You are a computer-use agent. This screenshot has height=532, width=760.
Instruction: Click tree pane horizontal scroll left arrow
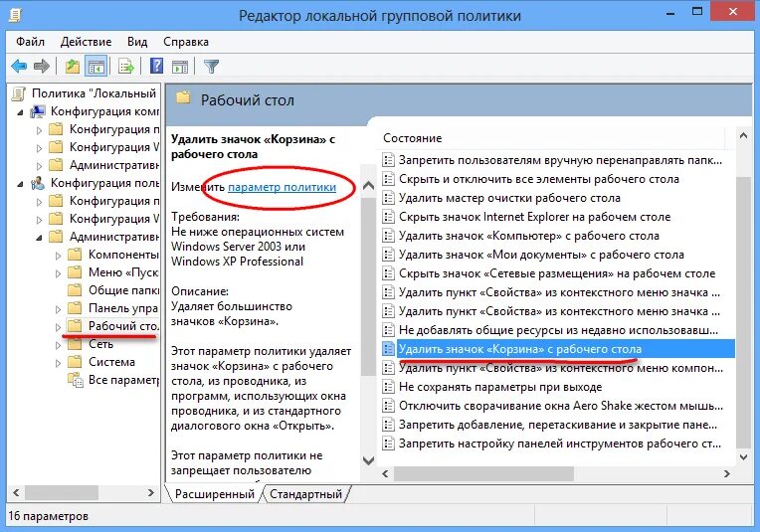click(16, 493)
